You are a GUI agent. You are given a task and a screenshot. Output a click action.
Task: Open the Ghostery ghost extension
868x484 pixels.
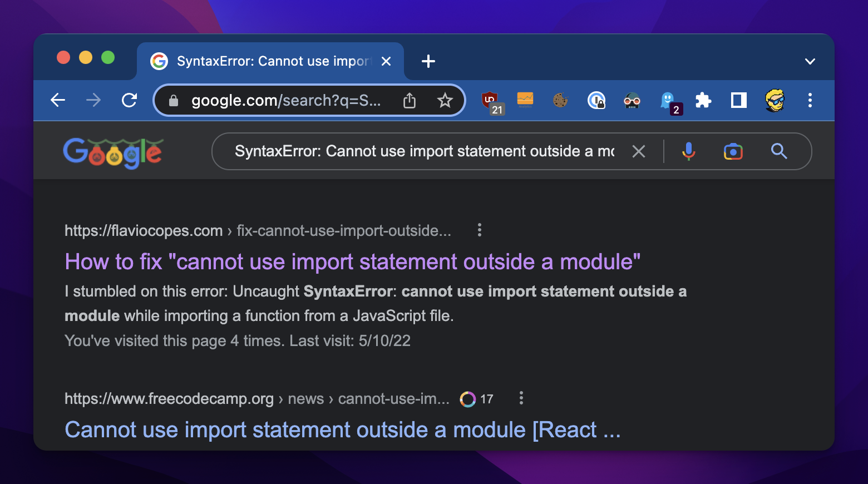click(668, 101)
